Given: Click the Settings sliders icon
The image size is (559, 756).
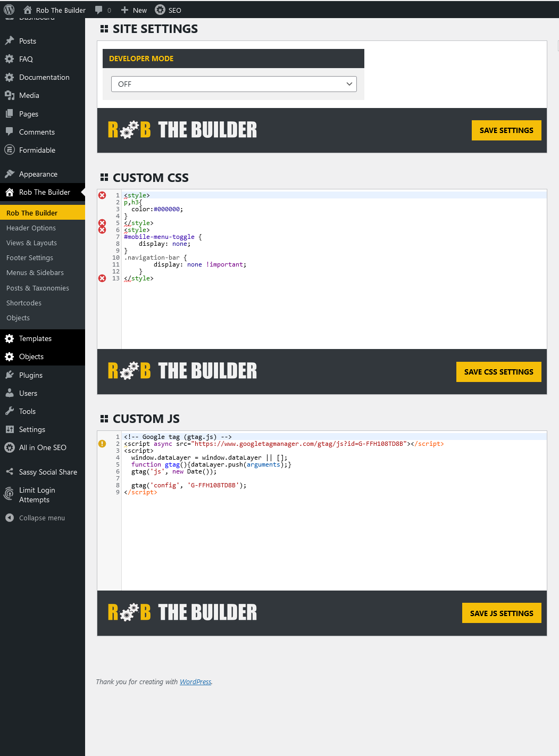Looking at the screenshot, I should [x=10, y=429].
